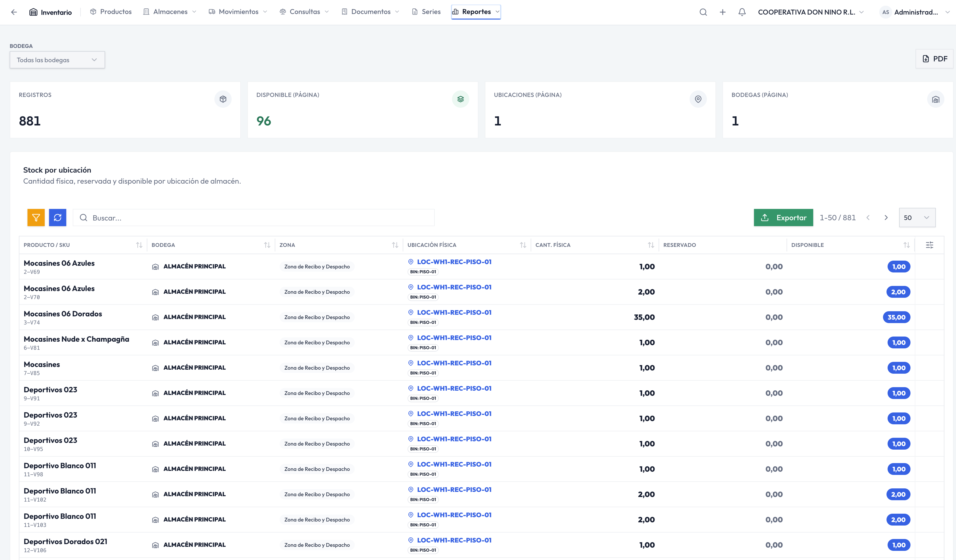The height and width of the screenshot is (560, 956).
Task: Expand the Almacenes menu
Action: click(x=170, y=12)
